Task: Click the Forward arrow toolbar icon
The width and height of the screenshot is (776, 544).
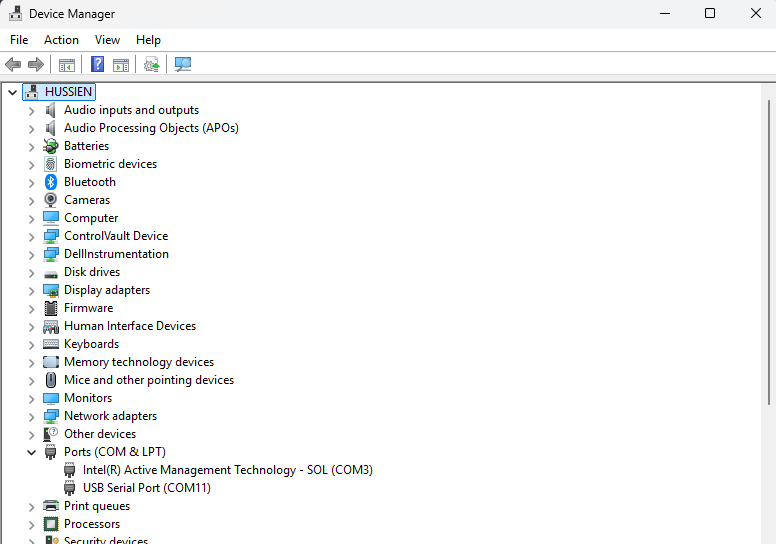Action: (36, 64)
